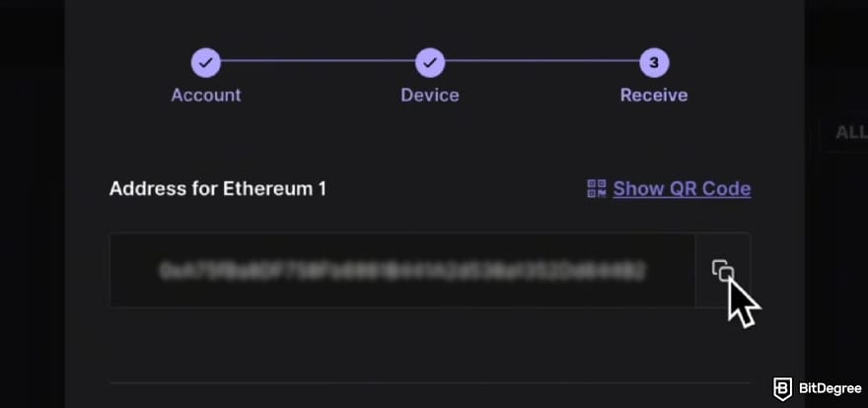This screenshot has width=868, height=408.
Task: Click the BitDegree watermark text
Action: 827,387
